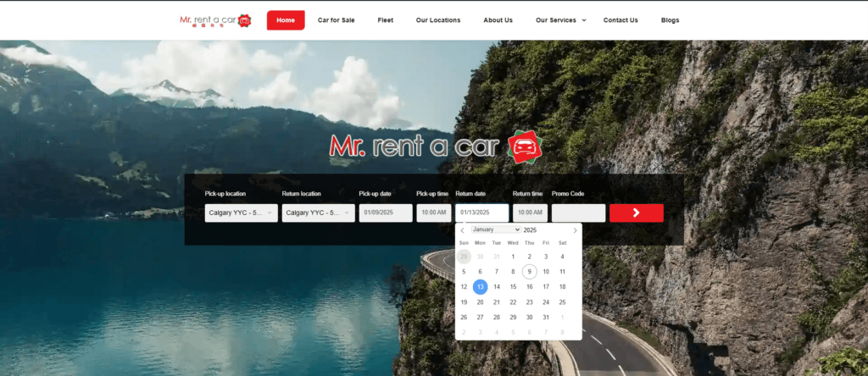Select January 9 in calendar
Screen dimensions: 868x376
[x=530, y=272]
